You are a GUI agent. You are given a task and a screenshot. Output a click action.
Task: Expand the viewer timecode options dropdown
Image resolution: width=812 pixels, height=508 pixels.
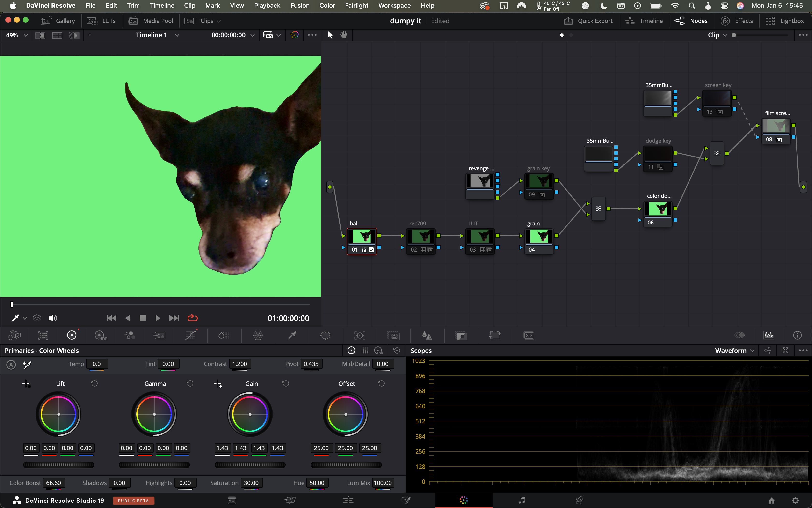[x=252, y=35]
